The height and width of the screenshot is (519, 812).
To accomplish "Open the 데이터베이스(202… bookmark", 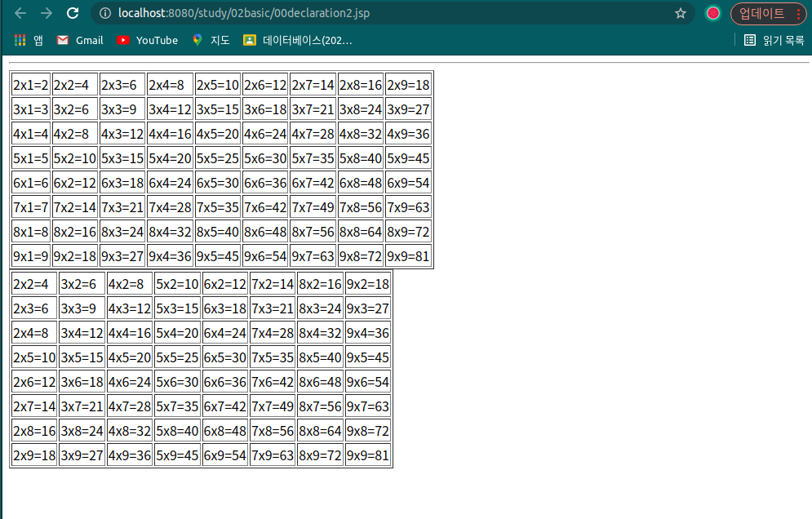I will tap(298, 40).
